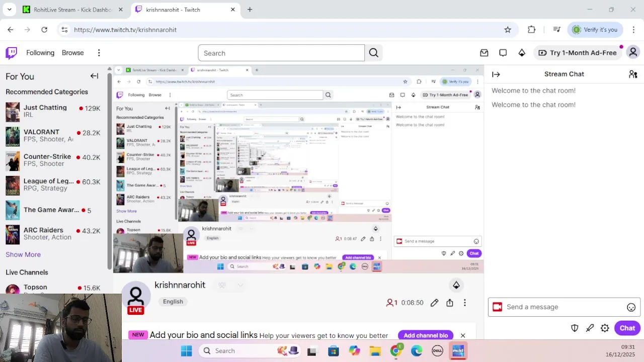The image size is (644, 362).
Task: Click the viewer count icon
Action: [390, 303]
